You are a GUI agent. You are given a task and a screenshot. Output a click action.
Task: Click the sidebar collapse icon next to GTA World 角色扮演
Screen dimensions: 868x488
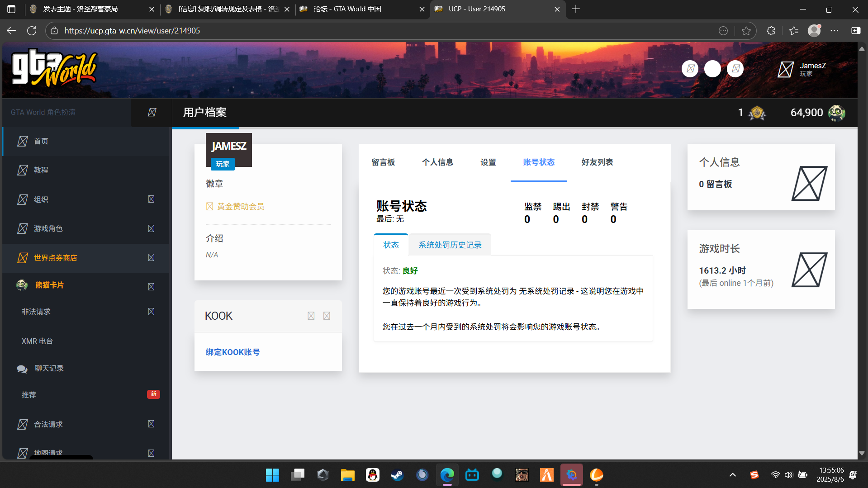pos(152,112)
